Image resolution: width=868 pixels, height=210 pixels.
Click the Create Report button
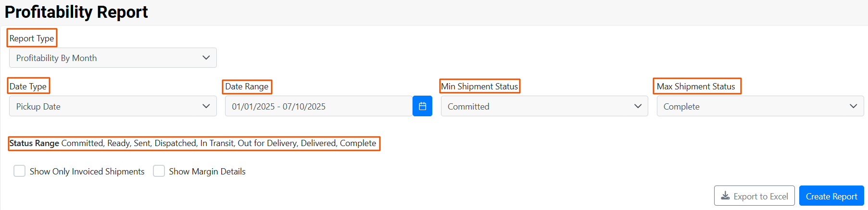pyautogui.click(x=831, y=196)
